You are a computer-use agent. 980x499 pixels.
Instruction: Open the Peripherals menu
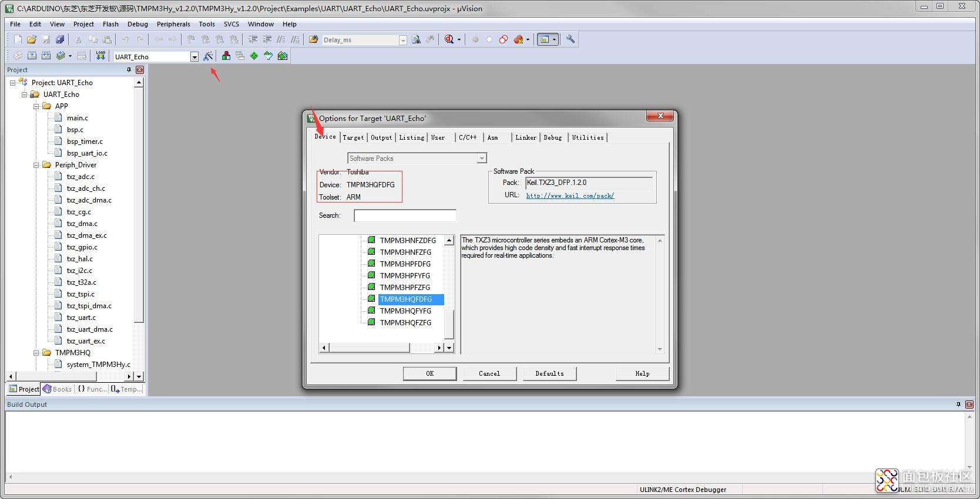tap(173, 24)
